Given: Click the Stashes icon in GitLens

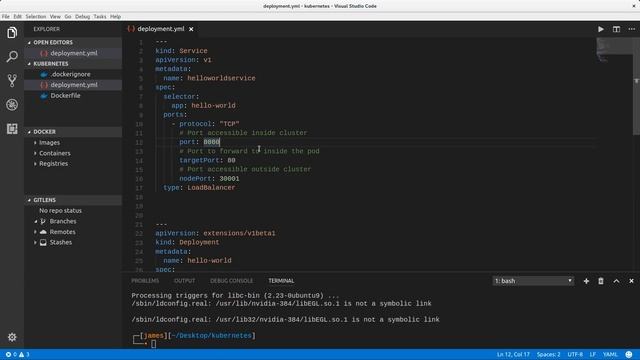Looking at the screenshot, I should 43,242.
